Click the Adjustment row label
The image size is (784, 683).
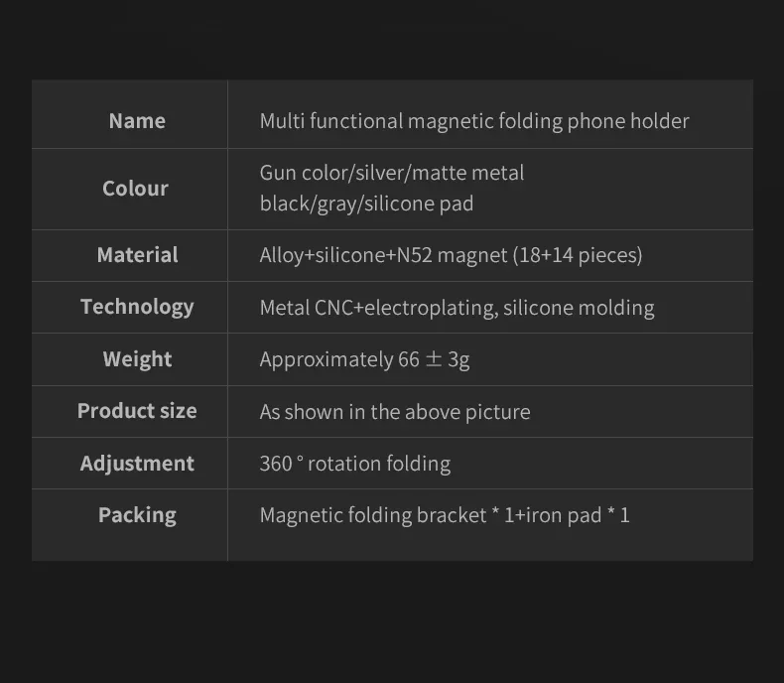pos(137,464)
